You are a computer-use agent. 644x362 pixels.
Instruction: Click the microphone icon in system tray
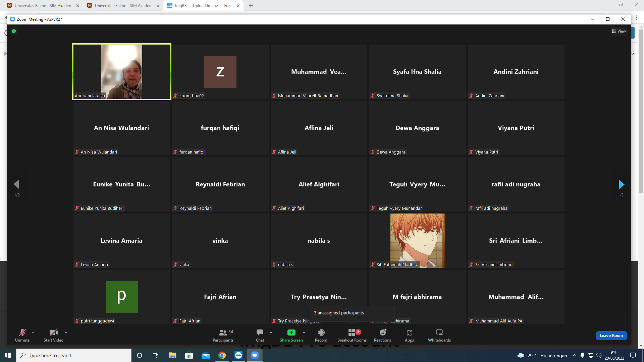583,355
